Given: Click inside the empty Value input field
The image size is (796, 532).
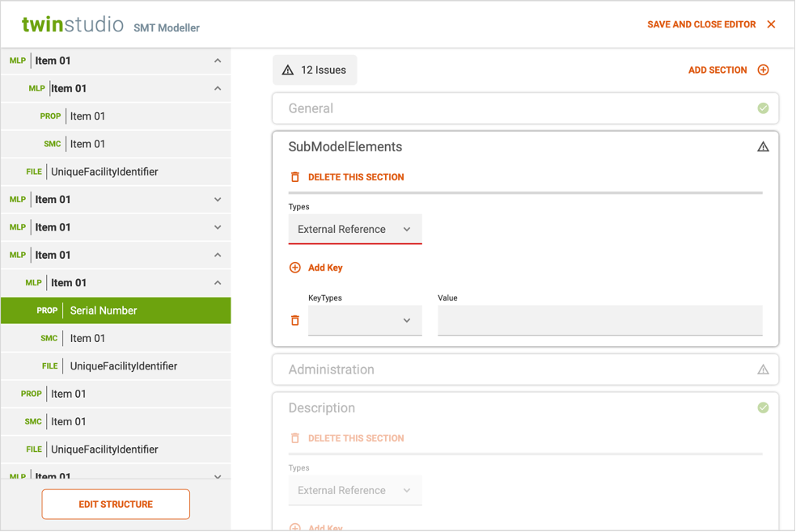Looking at the screenshot, I should (600, 320).
